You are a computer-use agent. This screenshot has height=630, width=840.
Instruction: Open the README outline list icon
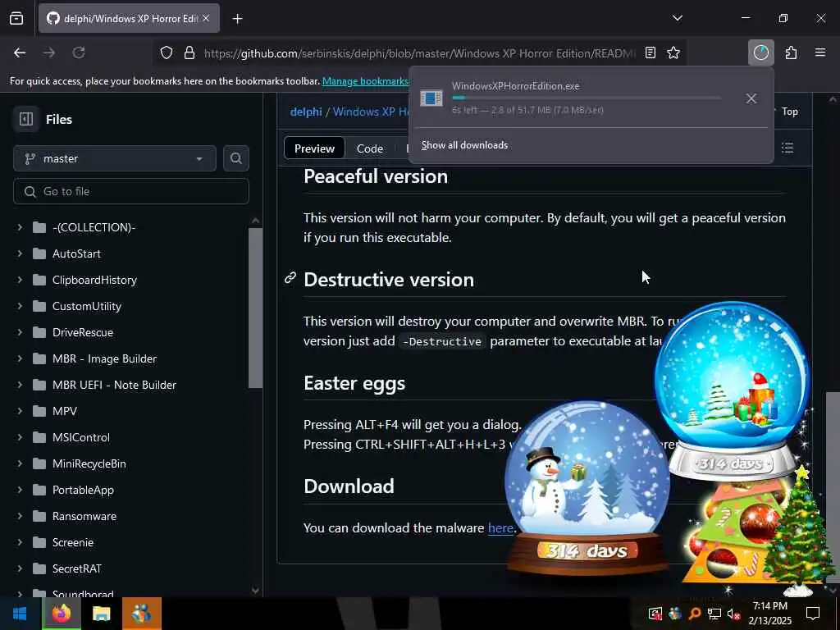click(x=787, y=148)
